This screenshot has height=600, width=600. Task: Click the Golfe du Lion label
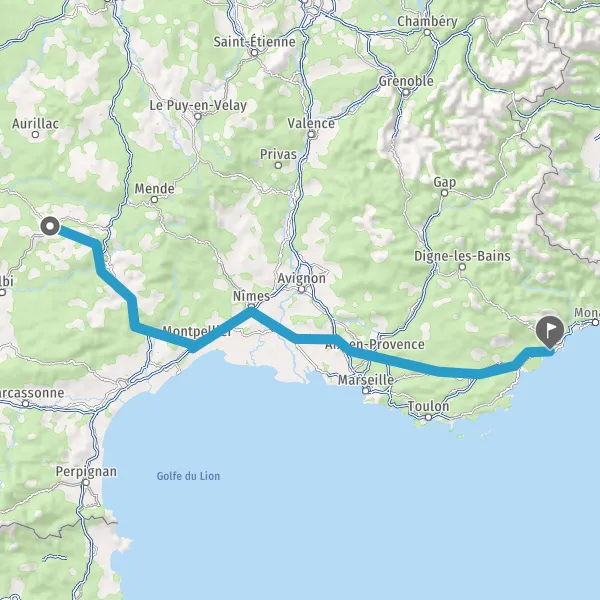[x=188, y=476]
